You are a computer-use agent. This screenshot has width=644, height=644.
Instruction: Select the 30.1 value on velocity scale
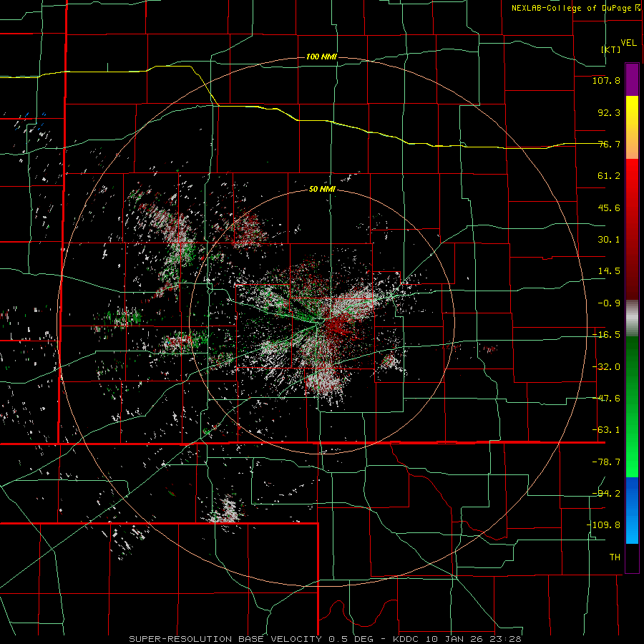coord(609,240)
